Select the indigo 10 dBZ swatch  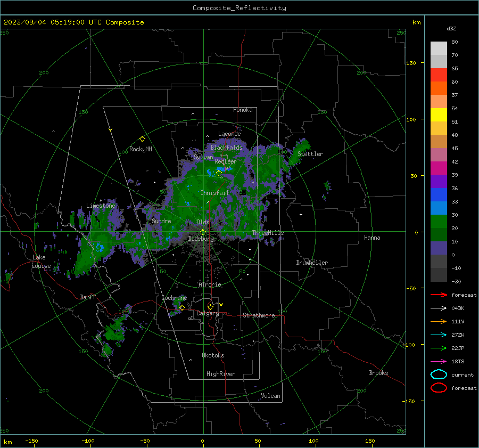click(x=439, y=248)
